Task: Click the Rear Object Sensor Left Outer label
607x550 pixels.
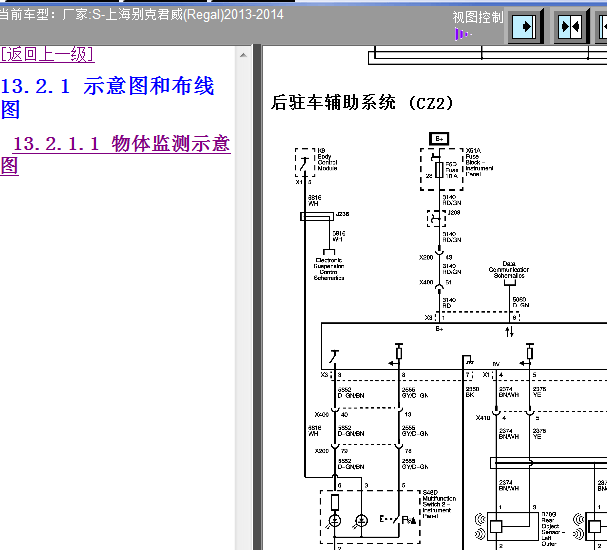Action: [x=553, y=529]
